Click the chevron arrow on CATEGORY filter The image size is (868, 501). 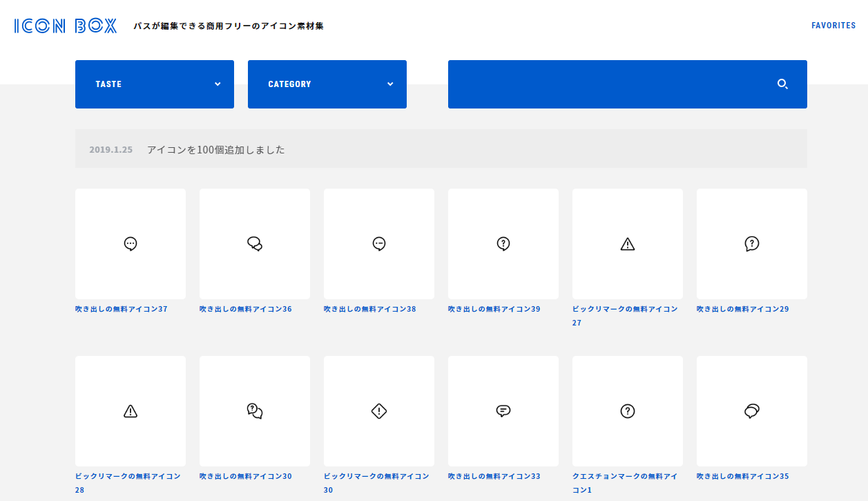coord(390,84)
